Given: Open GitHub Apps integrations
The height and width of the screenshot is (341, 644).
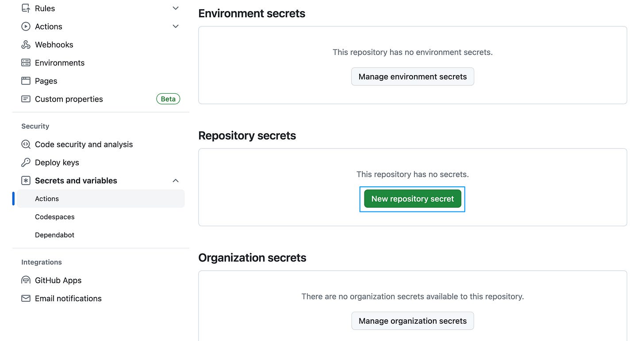Looking at the screenshot, I should [x=58, y=280].
